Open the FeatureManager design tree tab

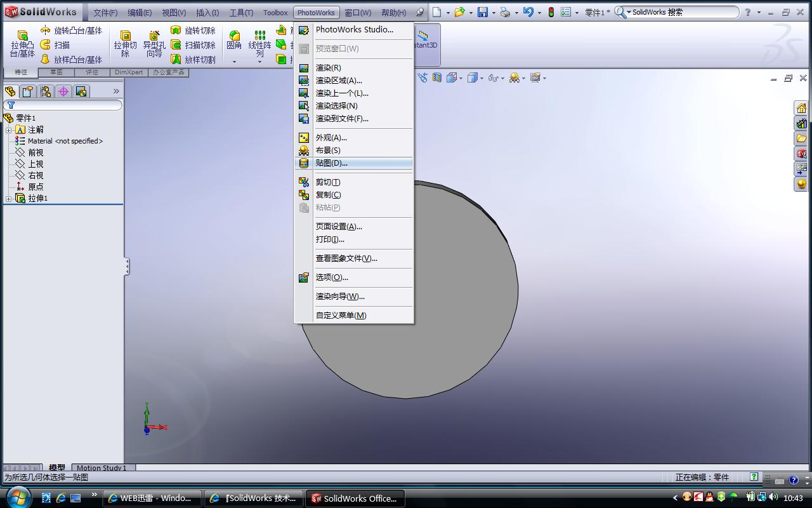10,91
